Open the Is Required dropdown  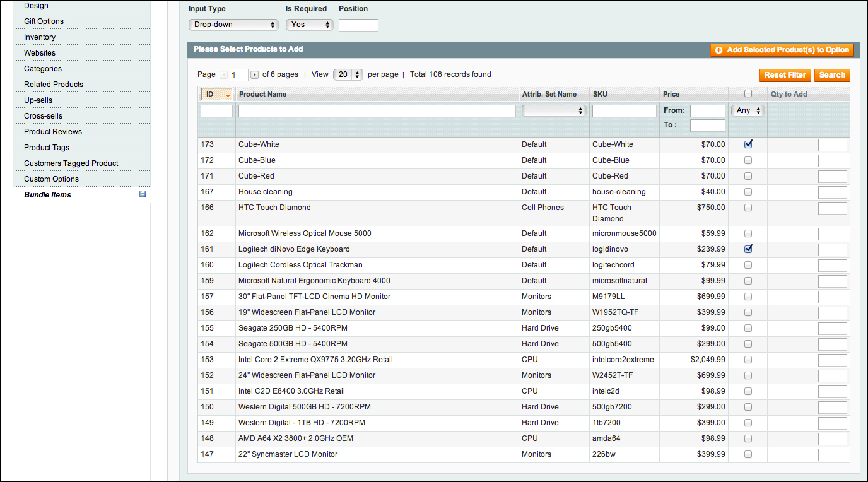(309, 25)
